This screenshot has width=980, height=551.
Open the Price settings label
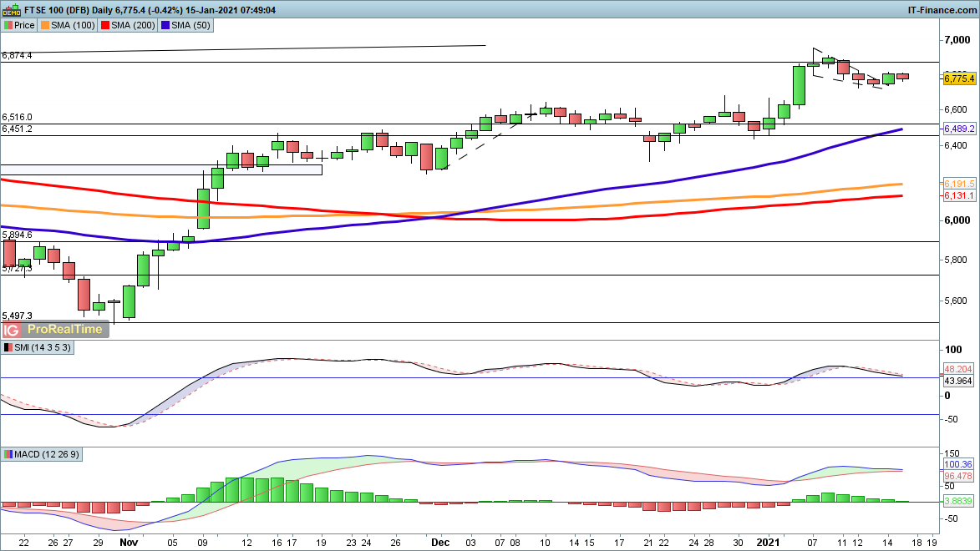pos(24,26)
